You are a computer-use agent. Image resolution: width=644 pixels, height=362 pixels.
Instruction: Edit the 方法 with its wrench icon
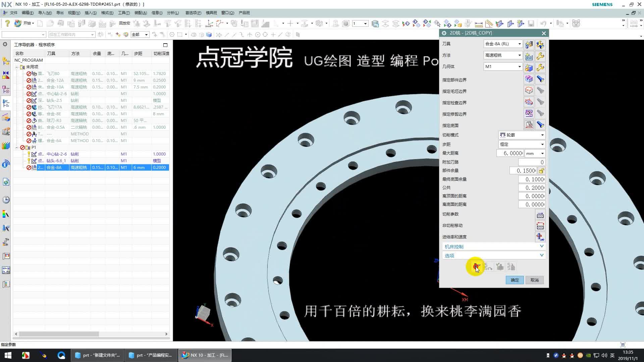[540, 56]
